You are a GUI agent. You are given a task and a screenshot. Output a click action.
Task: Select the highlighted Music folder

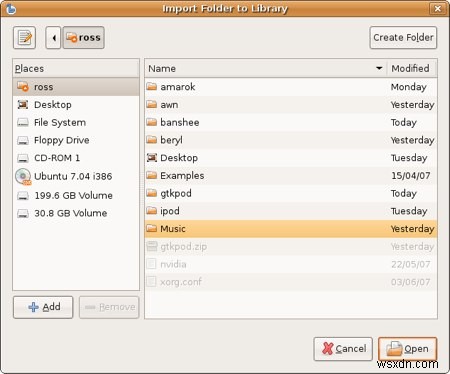point(291,229)
